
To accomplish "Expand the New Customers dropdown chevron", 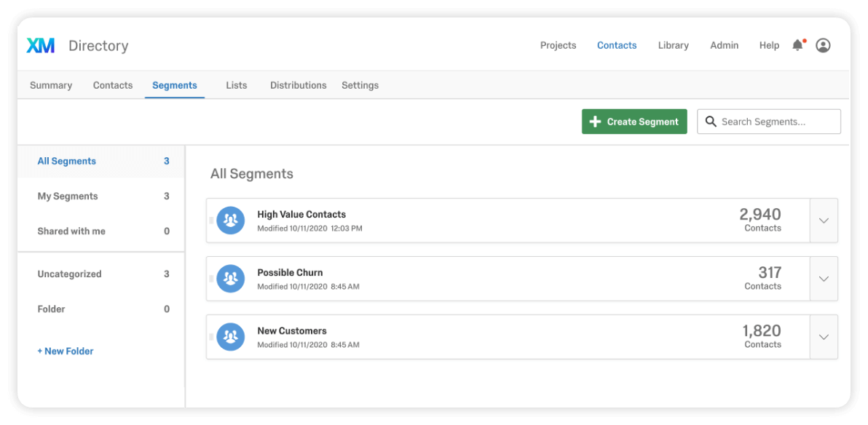I will (824, 336).
